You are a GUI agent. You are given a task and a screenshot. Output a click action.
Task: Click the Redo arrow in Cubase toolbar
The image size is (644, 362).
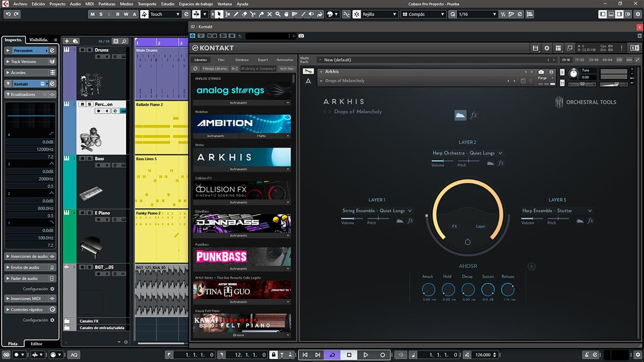click(16, 14)
